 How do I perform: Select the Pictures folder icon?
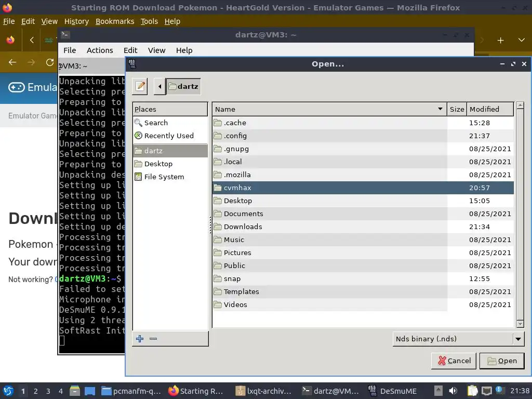(218, 253)
